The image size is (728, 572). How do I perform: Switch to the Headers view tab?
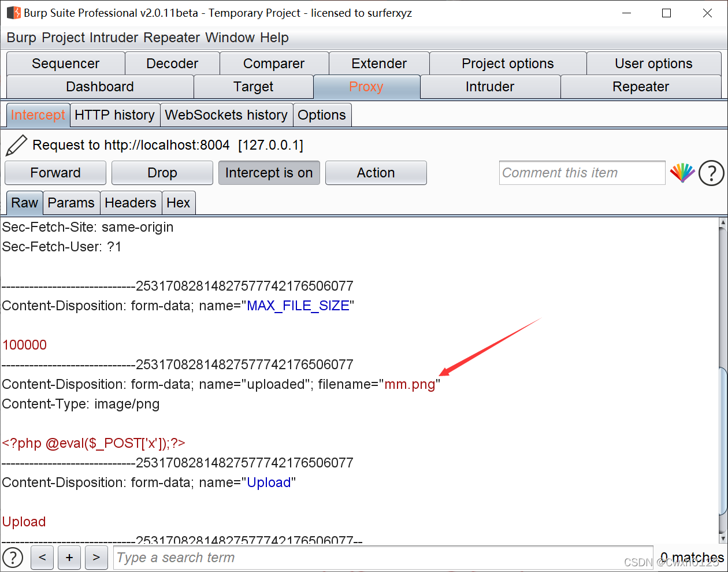(131, 203)
